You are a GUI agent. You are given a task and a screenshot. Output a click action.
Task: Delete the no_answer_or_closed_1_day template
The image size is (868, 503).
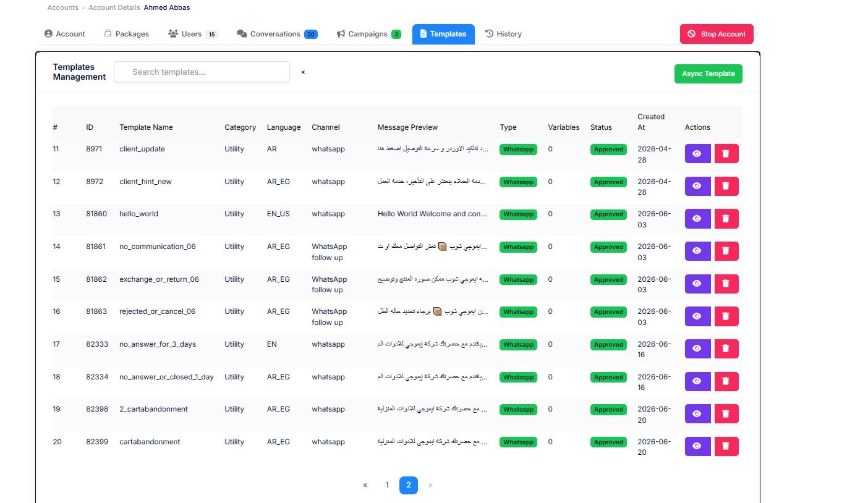tap(726, 381)
